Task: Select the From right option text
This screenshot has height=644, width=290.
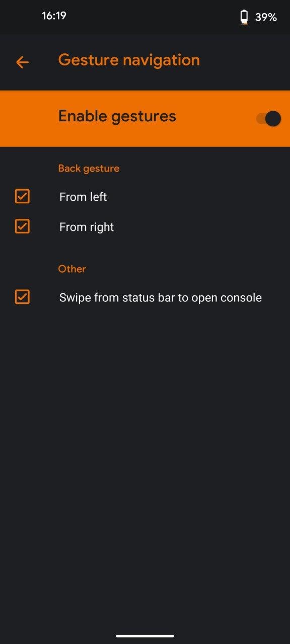Action: pos(87,227)
